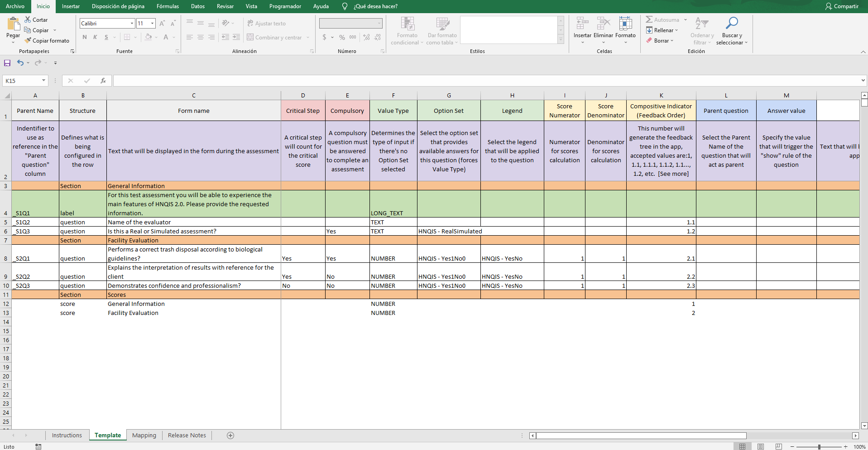Toggle Combinar y centrar
The height and width of the screenshot is (450, 868).
pos(274,37)
